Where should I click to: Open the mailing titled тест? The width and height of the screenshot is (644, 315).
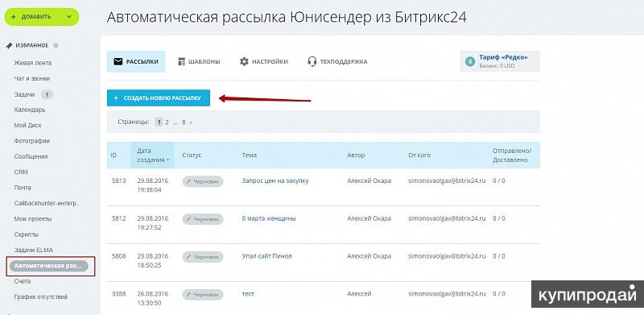click(248, 294)
